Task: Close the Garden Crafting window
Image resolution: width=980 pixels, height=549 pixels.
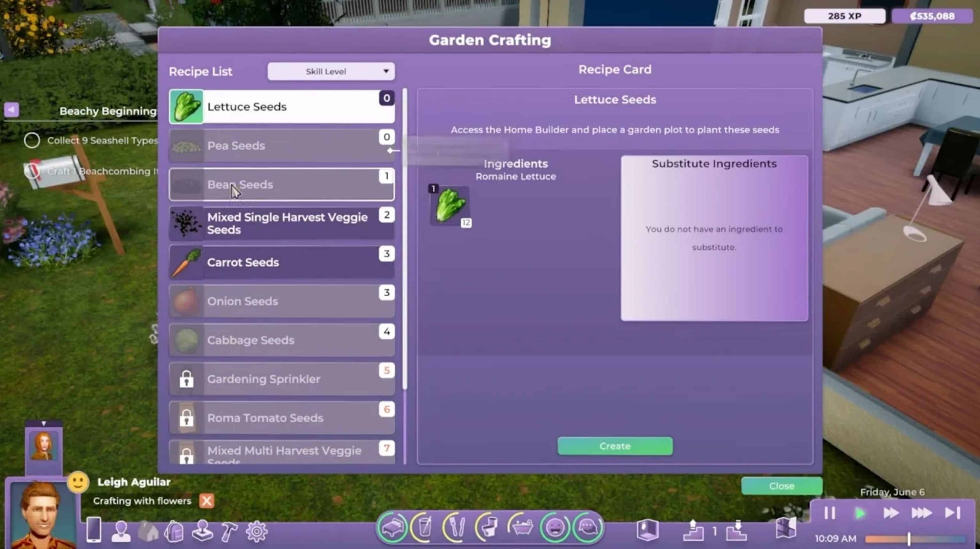Action: click(782, 486)
